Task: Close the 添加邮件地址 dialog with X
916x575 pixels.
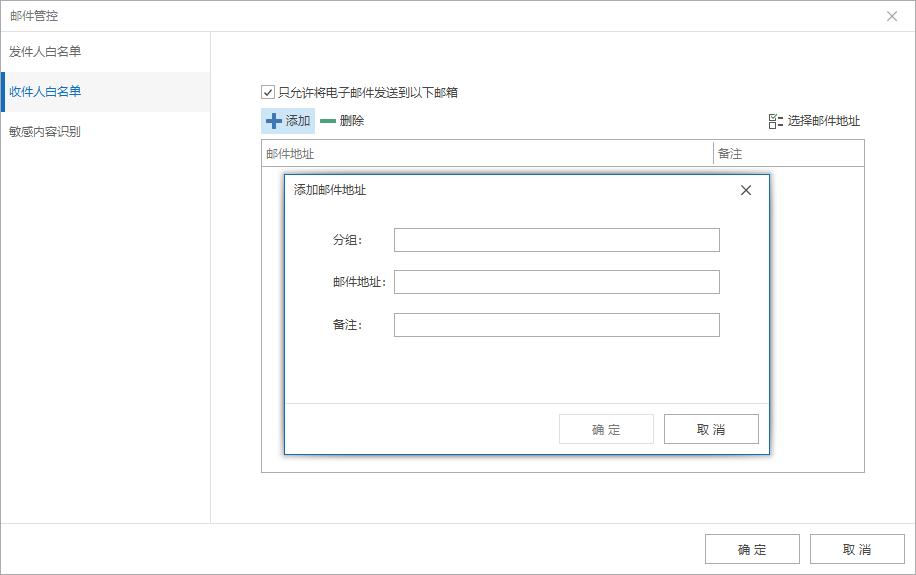Action: tap(745, 190)
